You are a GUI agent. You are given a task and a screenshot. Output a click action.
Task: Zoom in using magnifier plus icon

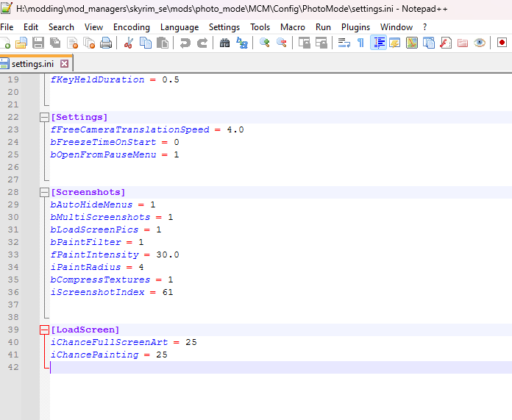[x=265, y=43]
